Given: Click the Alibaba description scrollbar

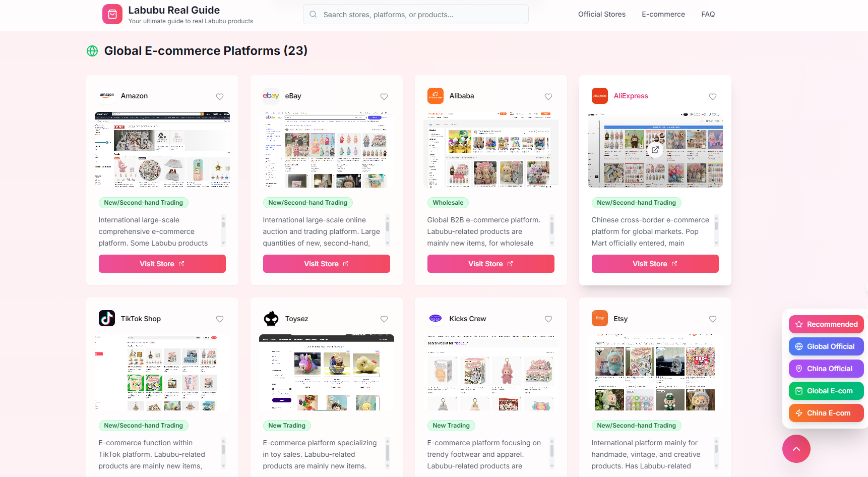Looking at the screenshot, I should pyautogui.click(x=552, y=230).
